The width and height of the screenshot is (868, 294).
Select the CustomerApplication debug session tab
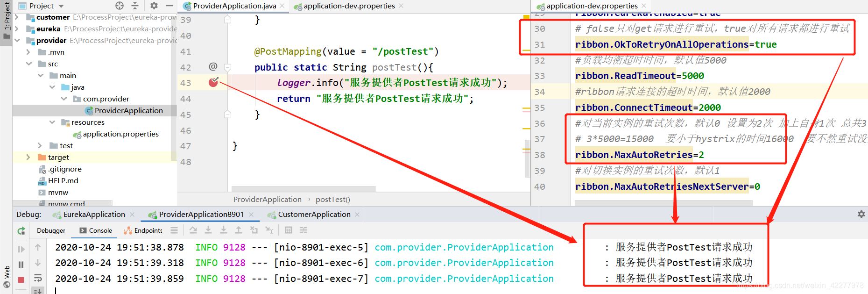pyautogui.click(x=313, y=215)
